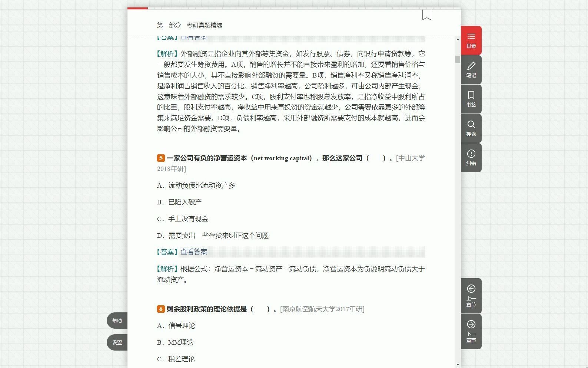Open the 搜索 search tool
This screenshot has width=588, height=368.
pyautogui.click(x=471, y=128)
